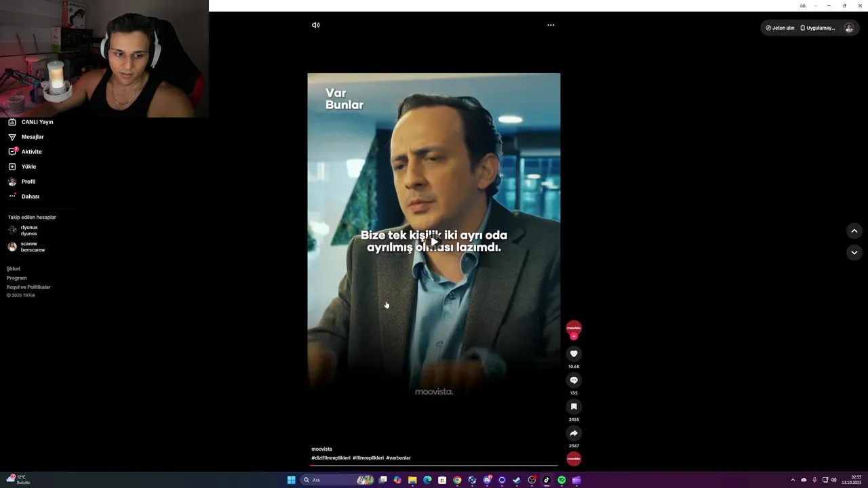
Task: Open the title bar three-dot menu
Action: [815, 5]
